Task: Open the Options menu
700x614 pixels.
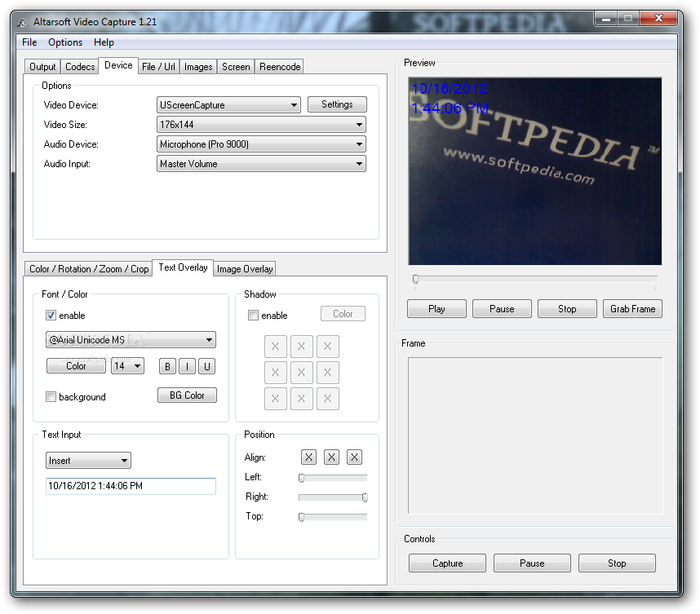Action: point(65,42)
